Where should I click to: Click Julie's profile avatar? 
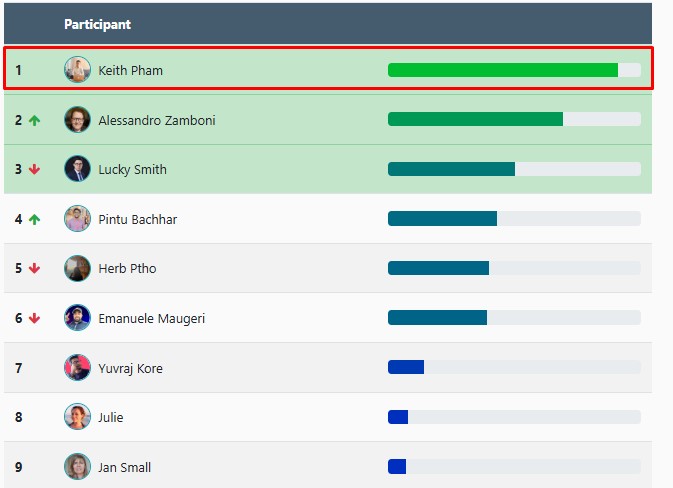click(x=77, y=417)
